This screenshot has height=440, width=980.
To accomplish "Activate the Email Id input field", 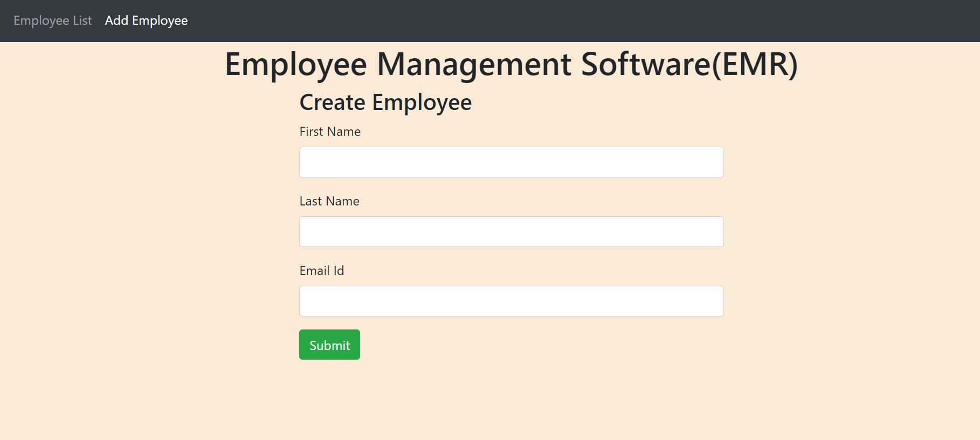I will coord(512,301).
